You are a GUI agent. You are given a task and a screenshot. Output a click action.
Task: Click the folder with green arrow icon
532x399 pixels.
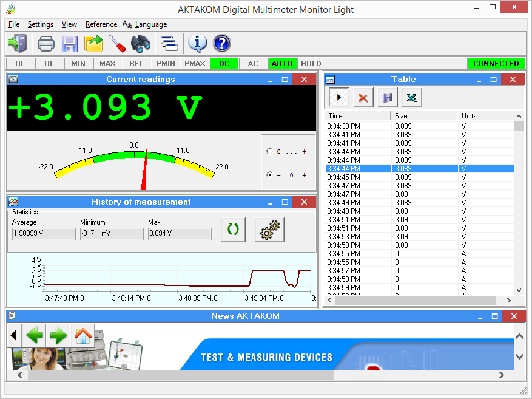click(93, 44)
